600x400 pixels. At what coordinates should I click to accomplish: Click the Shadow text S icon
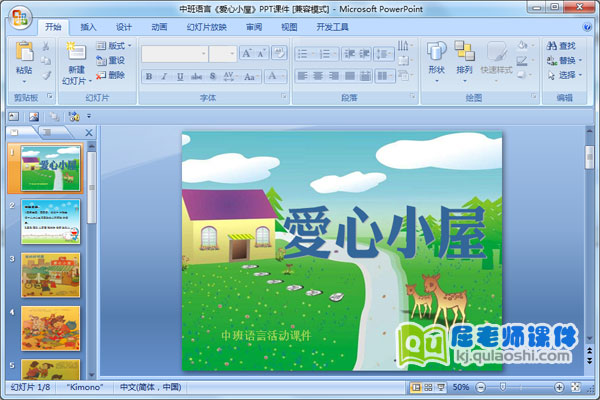point(212,76)
